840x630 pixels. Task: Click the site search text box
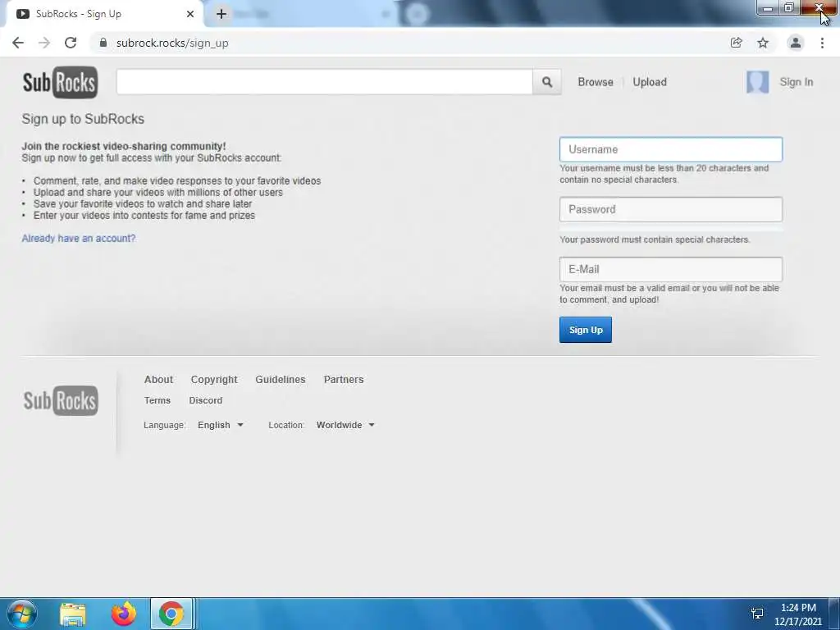click(325, 82)
